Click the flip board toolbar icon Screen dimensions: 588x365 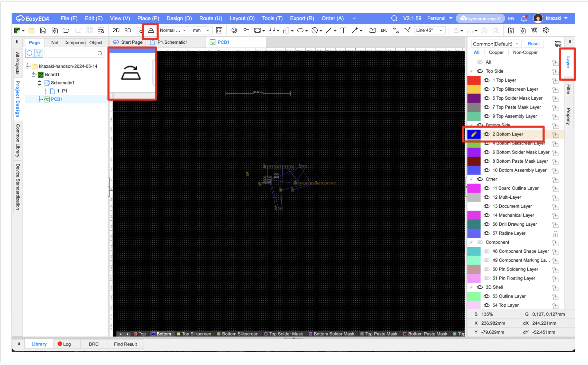pyautogui.click(x=151, y=31)
